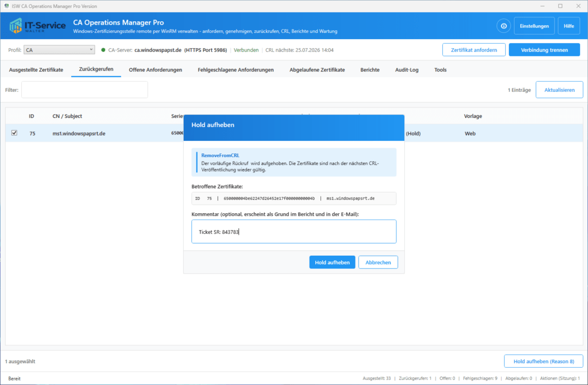Click Hold aufheben (Reason 8) button
Screen dimensions: 588x385
(543, 361)
